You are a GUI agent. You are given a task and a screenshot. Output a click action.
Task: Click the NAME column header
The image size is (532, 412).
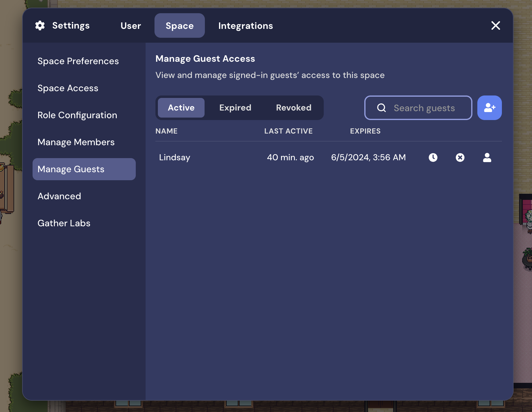click(x=166, y=131)
